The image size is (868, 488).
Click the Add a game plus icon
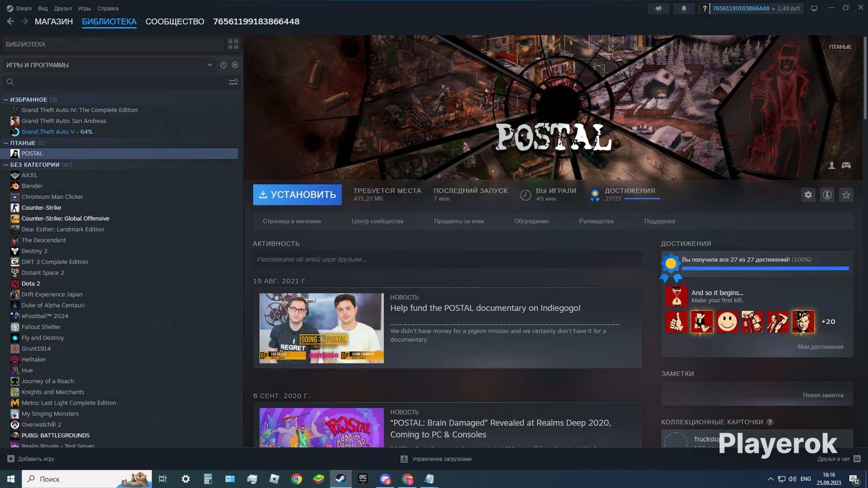tap(11, 459)
